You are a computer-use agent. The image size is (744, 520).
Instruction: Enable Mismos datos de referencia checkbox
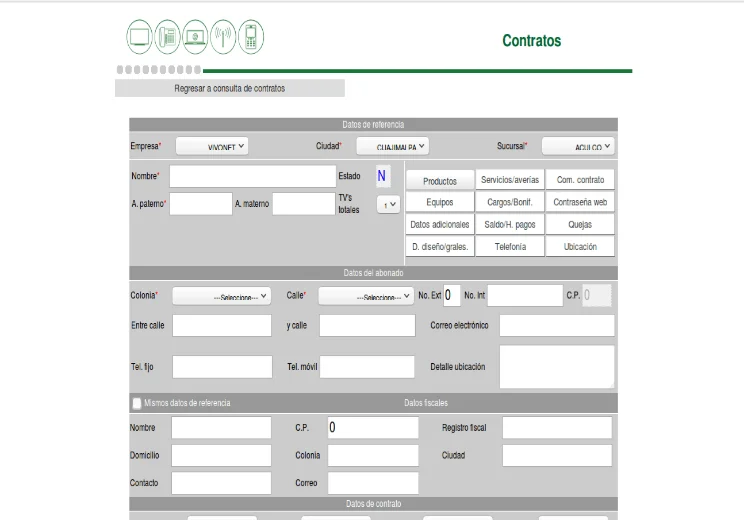[x=137, y=403]
